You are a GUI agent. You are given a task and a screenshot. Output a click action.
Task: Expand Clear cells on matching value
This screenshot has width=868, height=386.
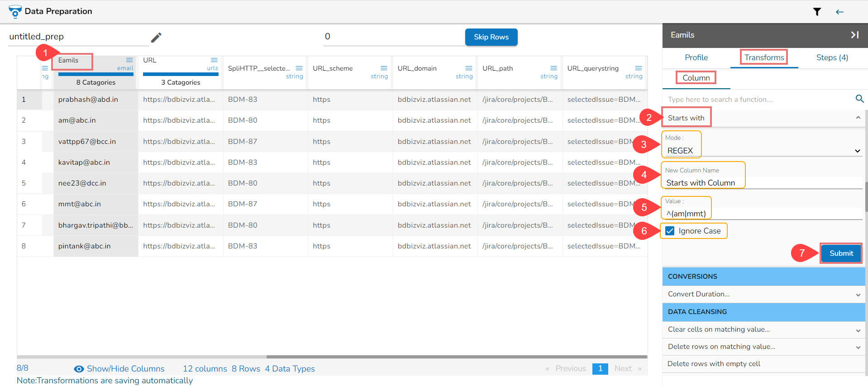click(x=858, y=330)
